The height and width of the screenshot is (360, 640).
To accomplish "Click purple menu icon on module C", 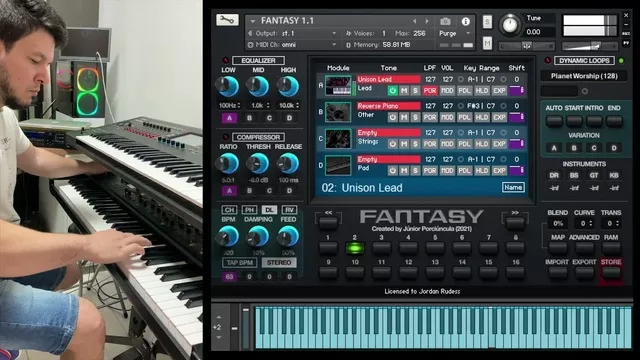I will tap(516, 144).
